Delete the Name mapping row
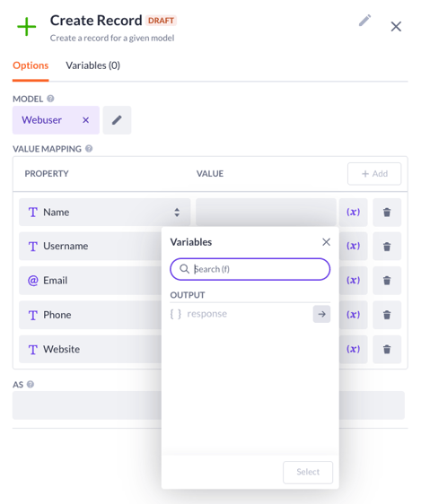This screenshot has height=504, width=421. tap(387, 213)
